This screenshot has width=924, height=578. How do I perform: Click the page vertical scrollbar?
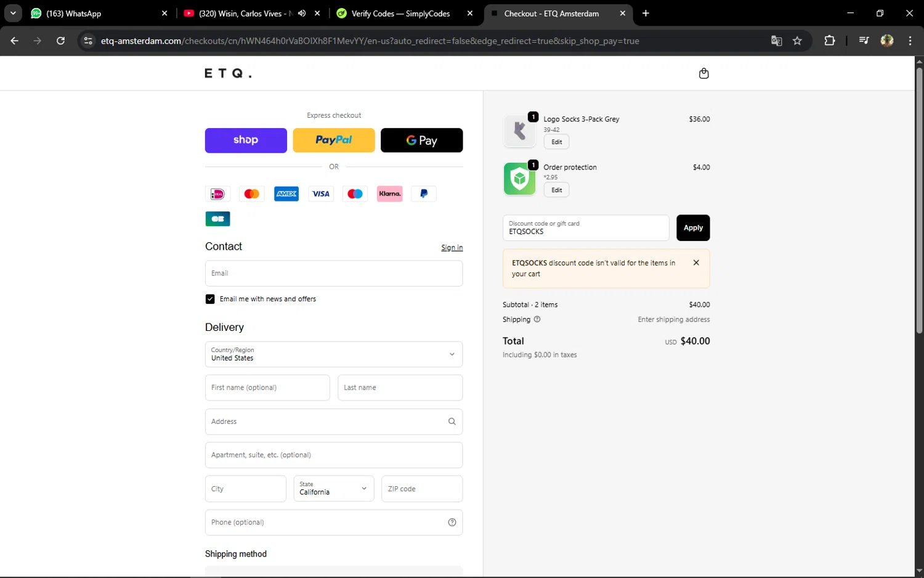(x=919, y=200)
